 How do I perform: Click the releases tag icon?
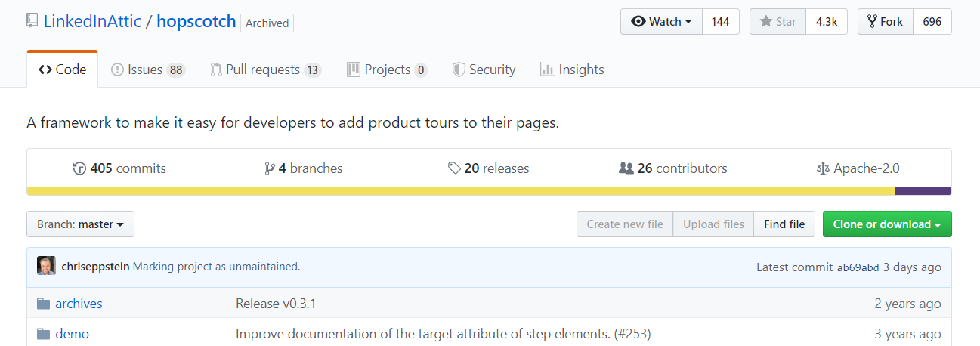pyautogui.click(x=454, y=168)
